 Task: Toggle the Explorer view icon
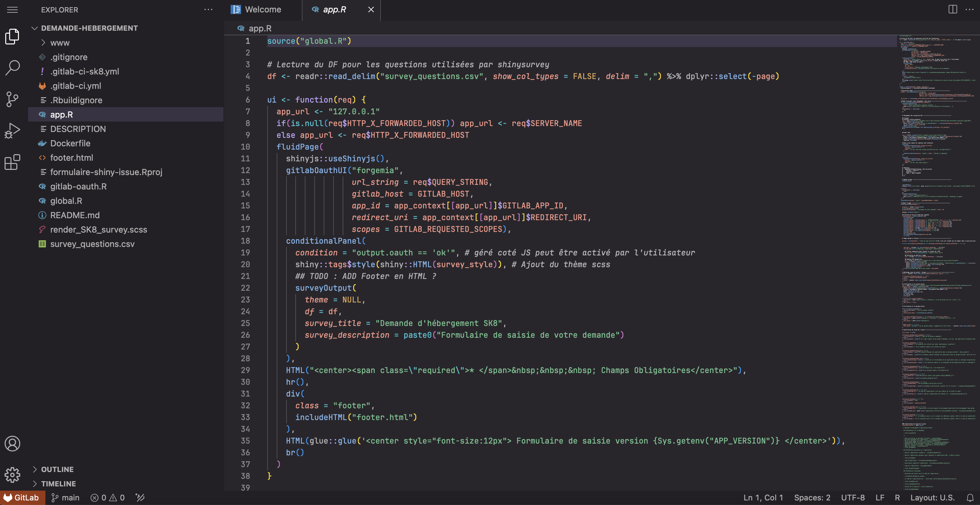(x=12, y=37)
